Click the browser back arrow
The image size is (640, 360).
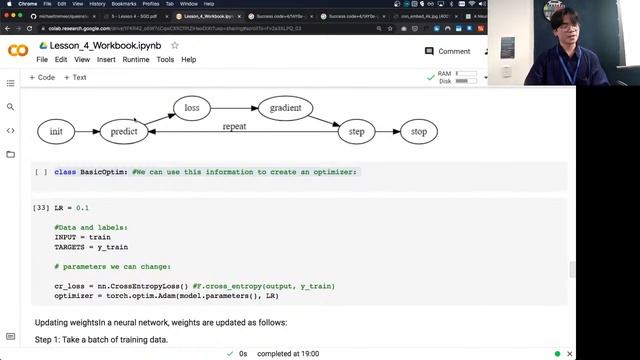7,29
